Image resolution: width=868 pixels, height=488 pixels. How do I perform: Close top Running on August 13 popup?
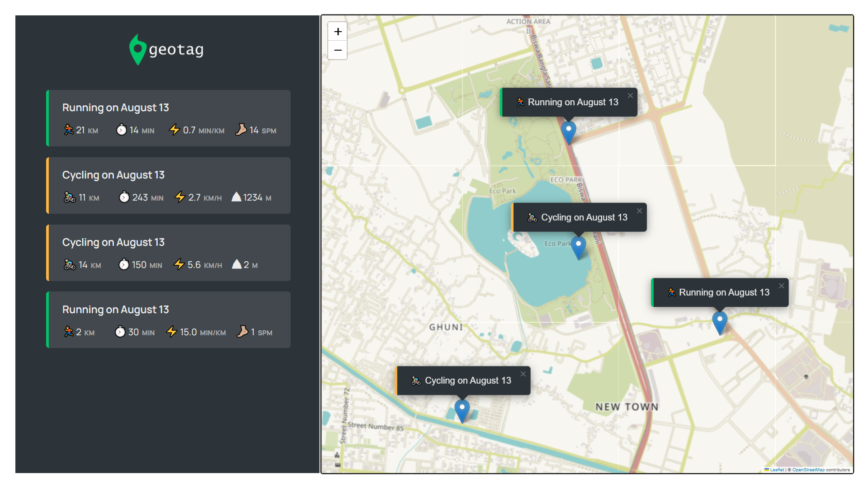(x=630, y=96)
